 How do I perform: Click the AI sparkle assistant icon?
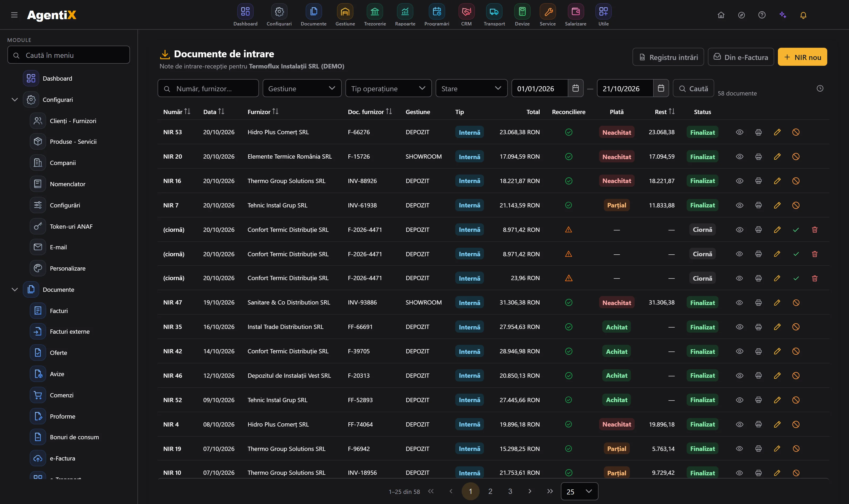(x=783, y=15)
